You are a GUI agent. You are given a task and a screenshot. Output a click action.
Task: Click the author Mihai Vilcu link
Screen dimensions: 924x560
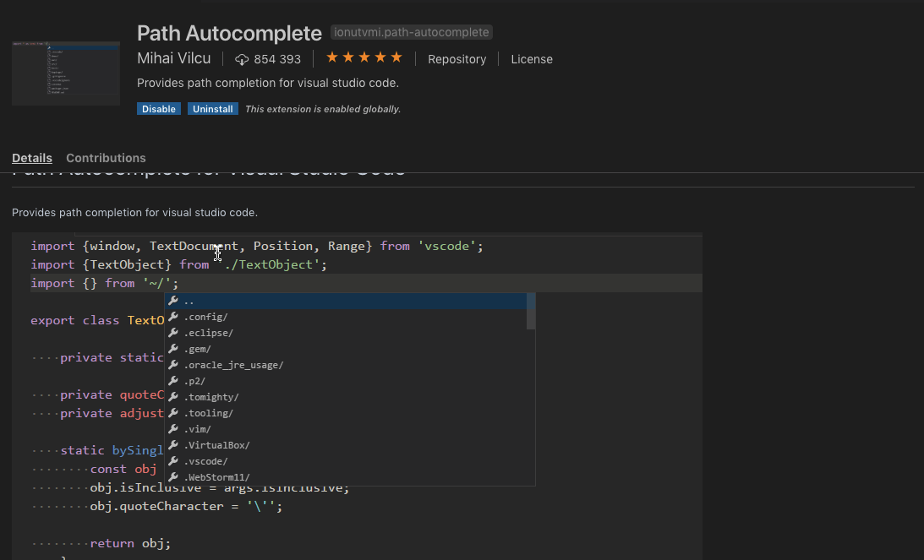click(x=173, y=58)
